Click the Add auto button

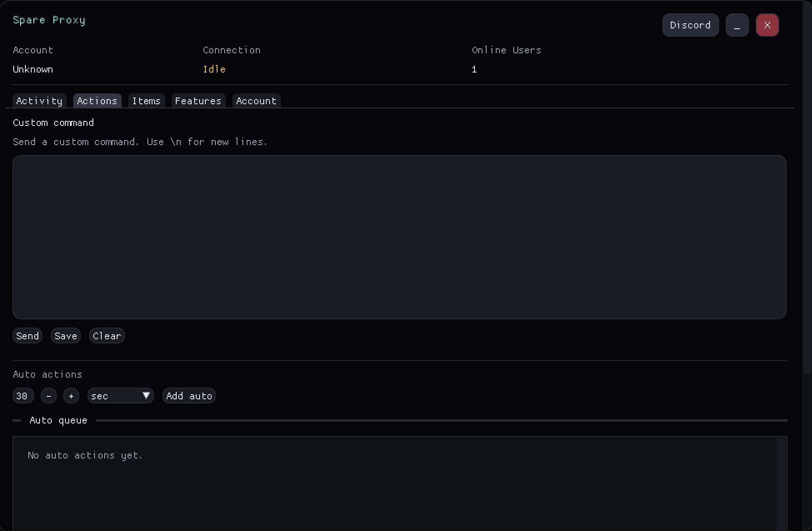189,396
